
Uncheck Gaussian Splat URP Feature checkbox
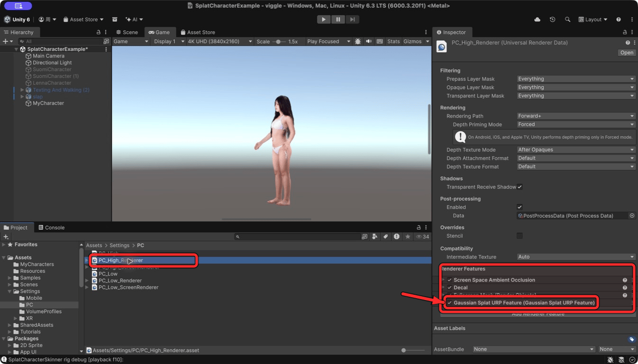449,303
